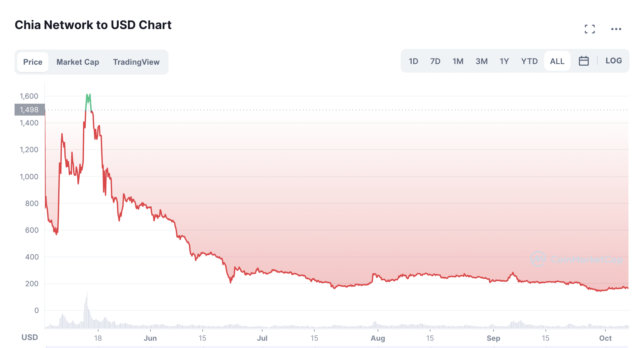Image resolution: width=644 pixels, height=348 pixels.
Task: Click the 1,498 price label on axis
Action: [x=29, y=110]
